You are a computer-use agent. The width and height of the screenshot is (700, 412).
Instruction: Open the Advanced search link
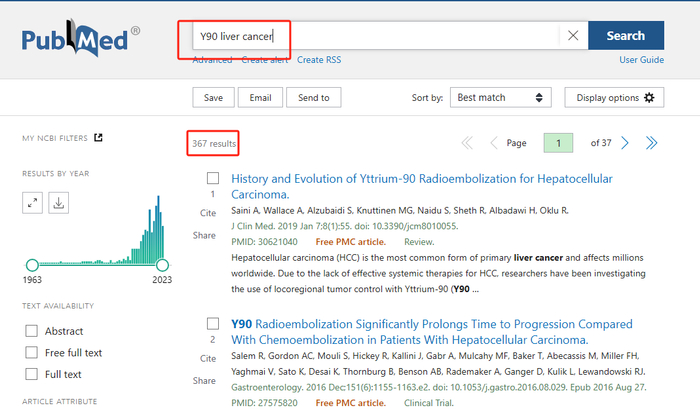(212, 60)
